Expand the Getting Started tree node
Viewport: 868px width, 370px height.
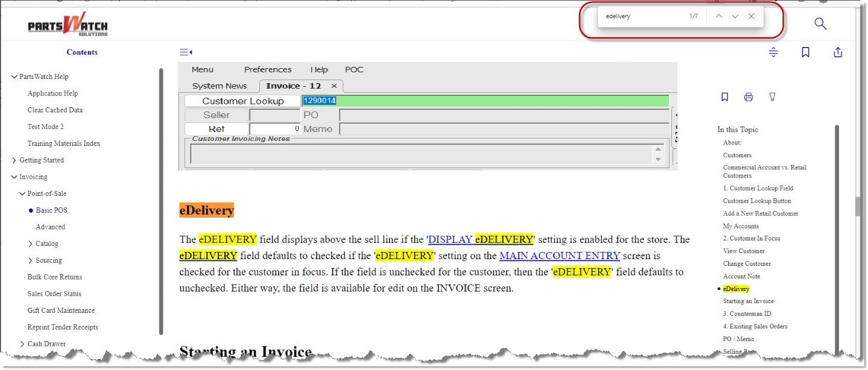pyautogui.click(x=14, y=160)
